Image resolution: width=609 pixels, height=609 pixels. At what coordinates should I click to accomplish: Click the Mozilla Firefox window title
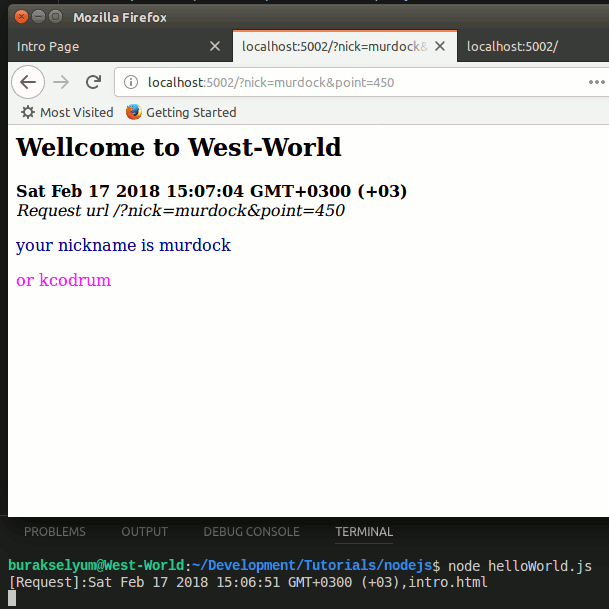pos(120,17)
